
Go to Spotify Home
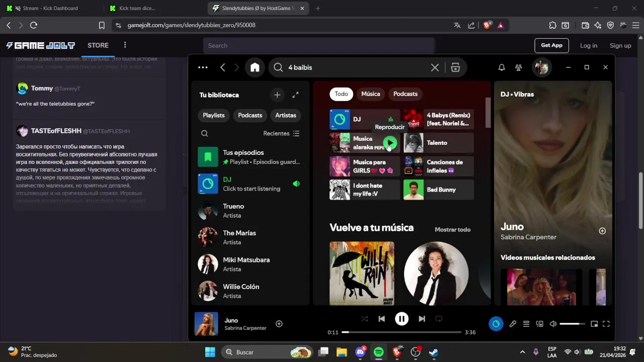click(255, 67)
